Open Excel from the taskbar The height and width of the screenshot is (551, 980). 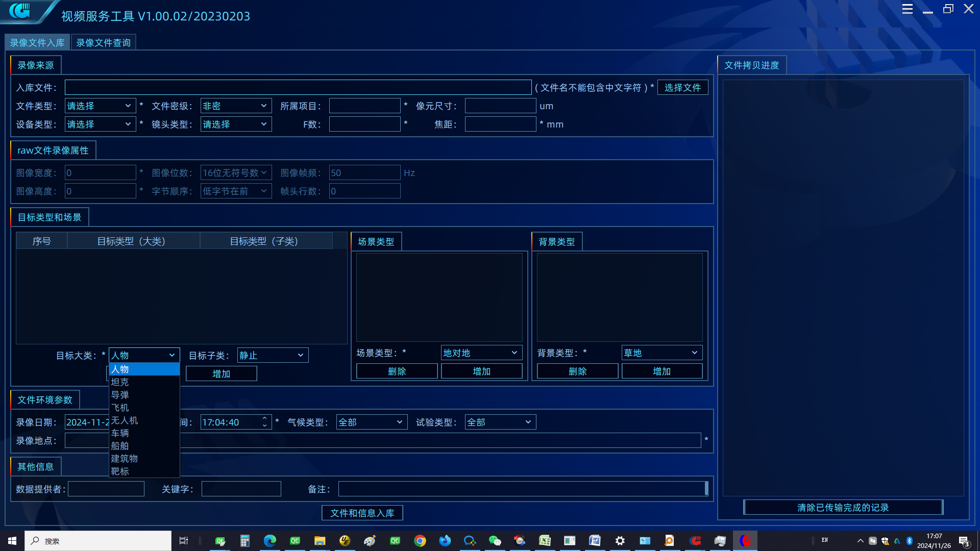click(x=545, y=541)
